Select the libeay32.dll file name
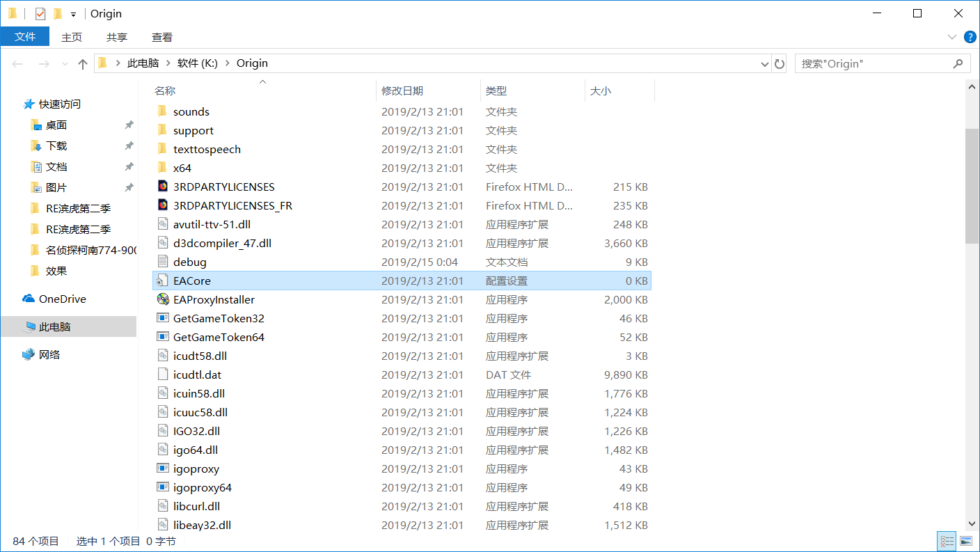 click(x=202, y=525)
